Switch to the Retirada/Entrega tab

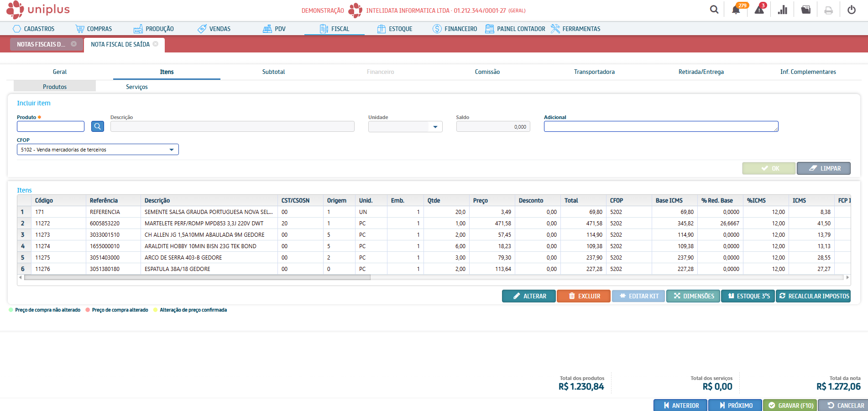(x=701, y=72)
